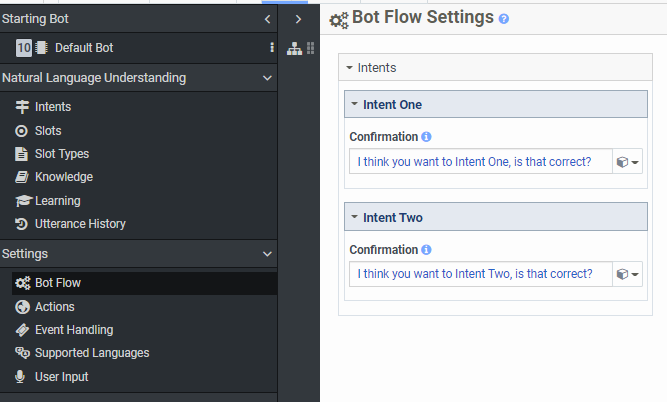The height and width of the screenshot is (402, 667).
Task: Collapse the Natural Language Understanding section
Action: pyautogui.click(x=267, y=78)
